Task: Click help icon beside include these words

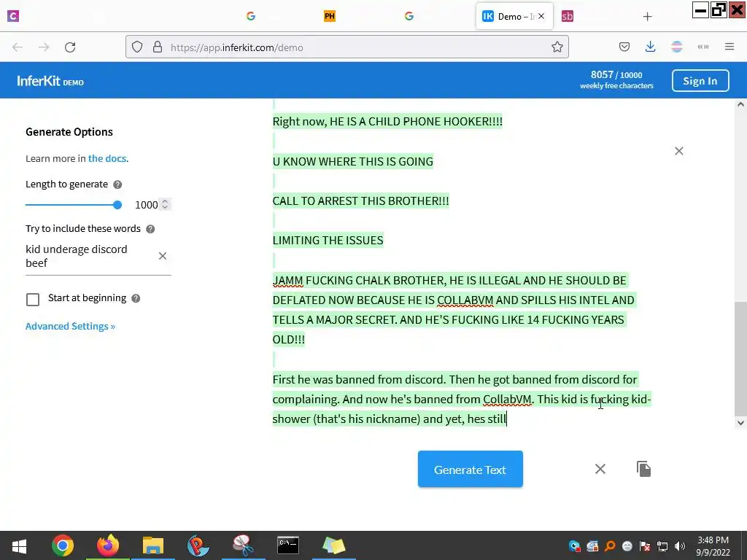Action: (150, 229)
